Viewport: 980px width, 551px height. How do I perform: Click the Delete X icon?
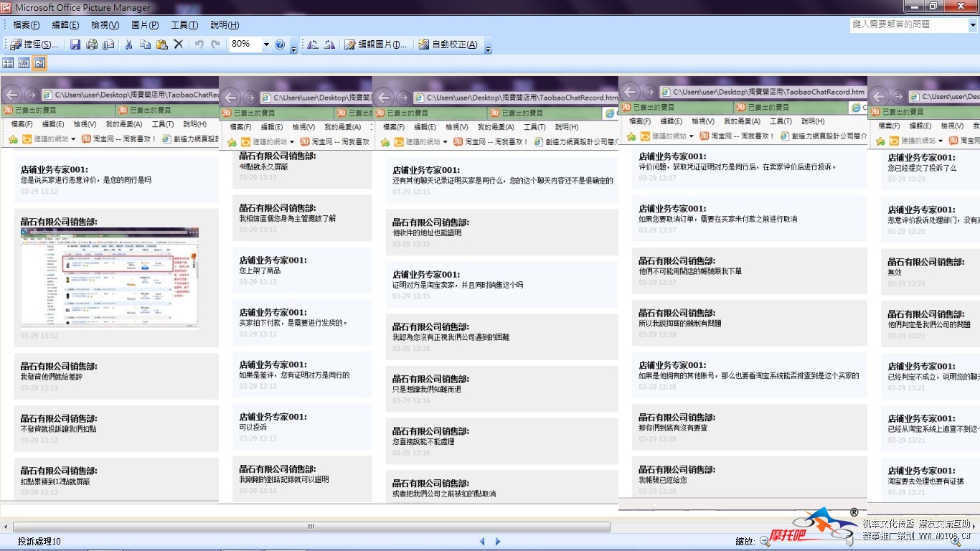coord(179,44)
